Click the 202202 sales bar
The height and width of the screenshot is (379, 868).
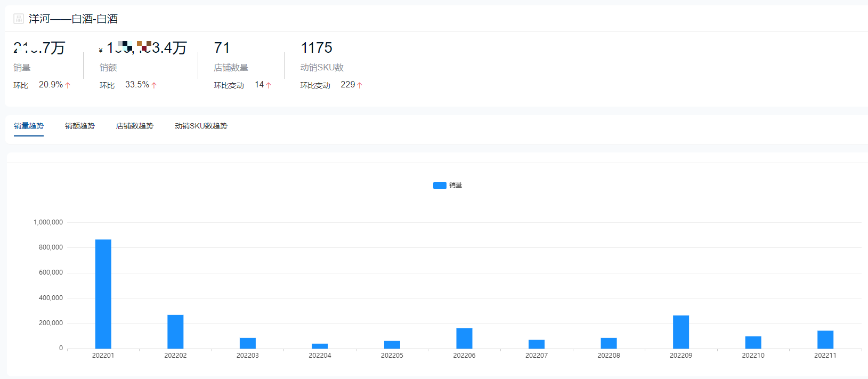point(175,332)
